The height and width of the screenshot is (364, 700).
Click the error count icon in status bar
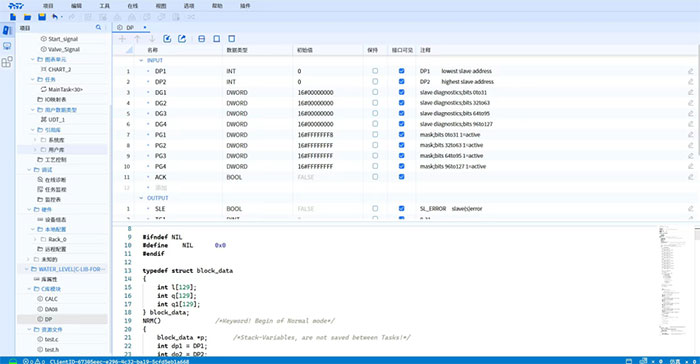coord(26,361)
